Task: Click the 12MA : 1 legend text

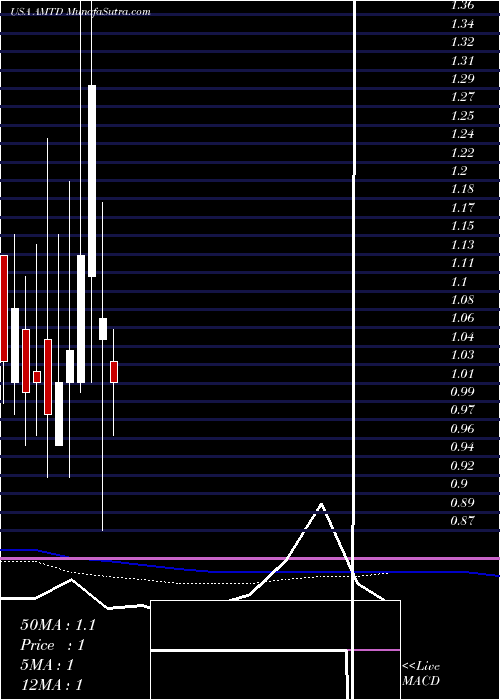Action: (52, 685)
